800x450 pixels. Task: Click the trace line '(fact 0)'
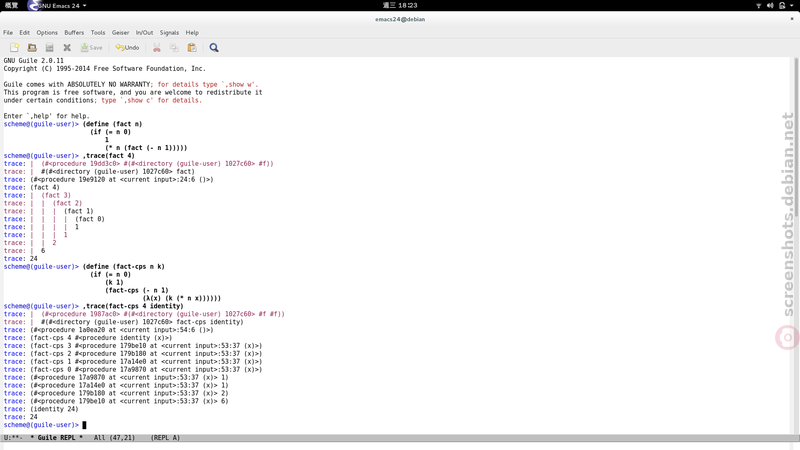coord(90,219)
